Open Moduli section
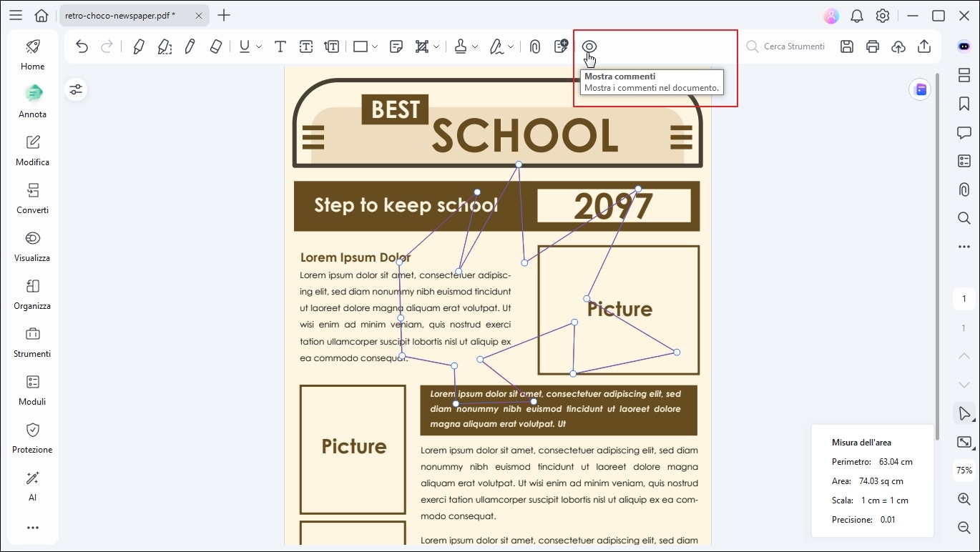980x552 pixels. (x=32, y=389)
